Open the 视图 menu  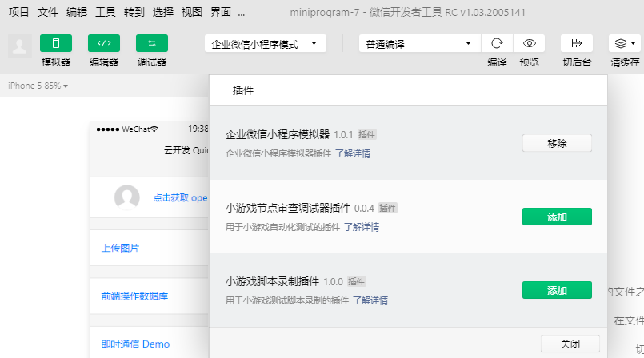191,12
